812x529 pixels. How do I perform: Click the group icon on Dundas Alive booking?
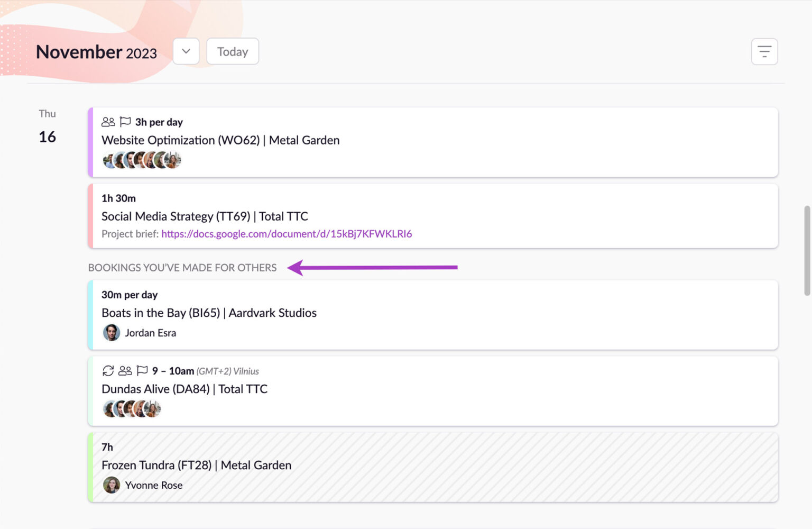(125, 371)
